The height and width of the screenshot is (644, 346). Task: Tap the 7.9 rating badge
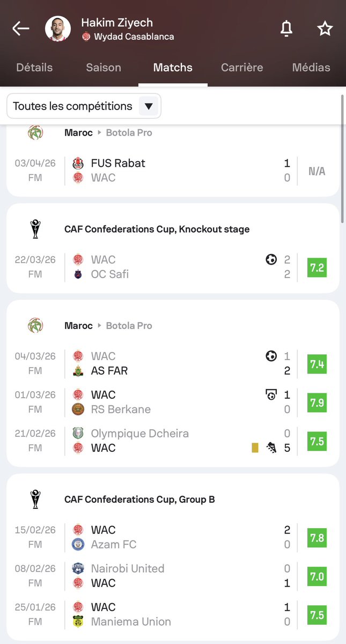pos(316,402)
